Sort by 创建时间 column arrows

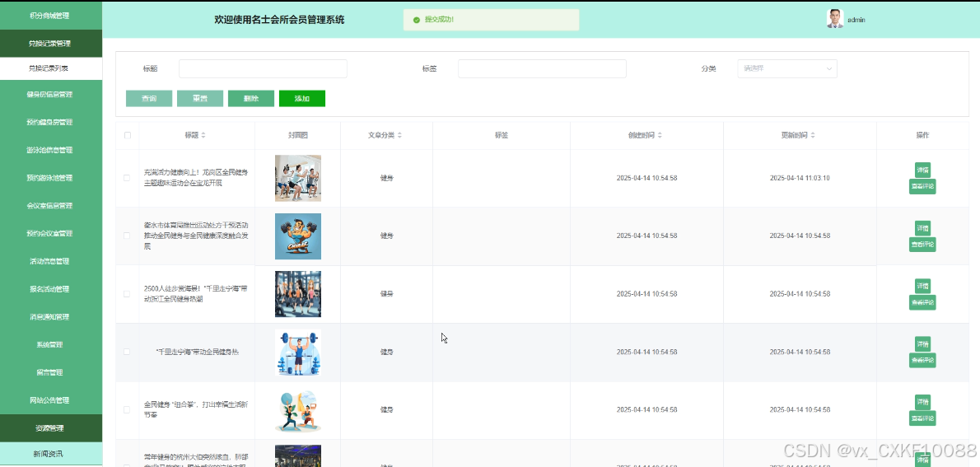(x=660, y=135)
